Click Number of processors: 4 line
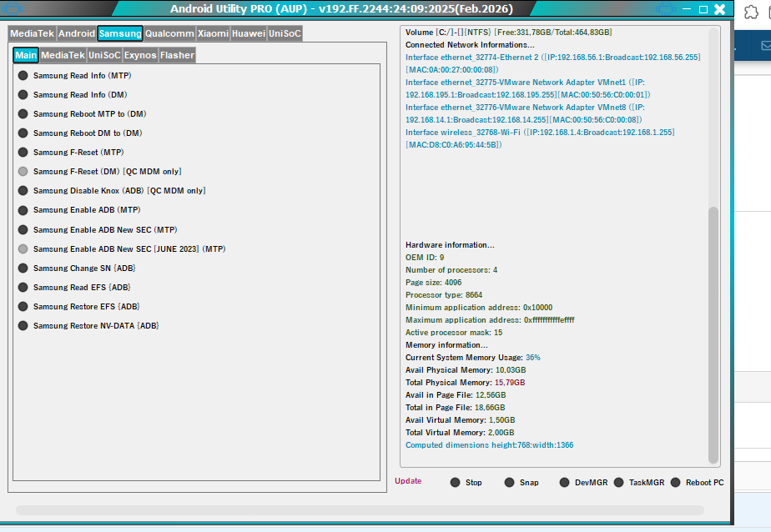The image size is (771, 532). [x=451, y=270]
